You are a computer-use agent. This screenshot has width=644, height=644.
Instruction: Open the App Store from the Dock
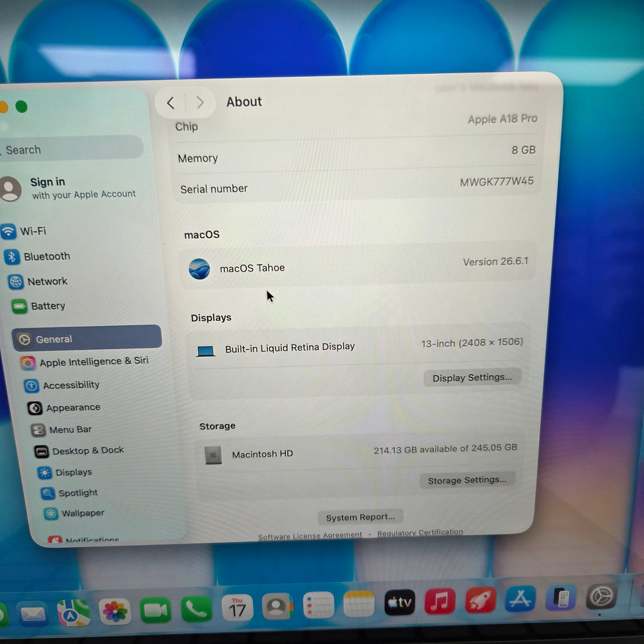[521, 599]
